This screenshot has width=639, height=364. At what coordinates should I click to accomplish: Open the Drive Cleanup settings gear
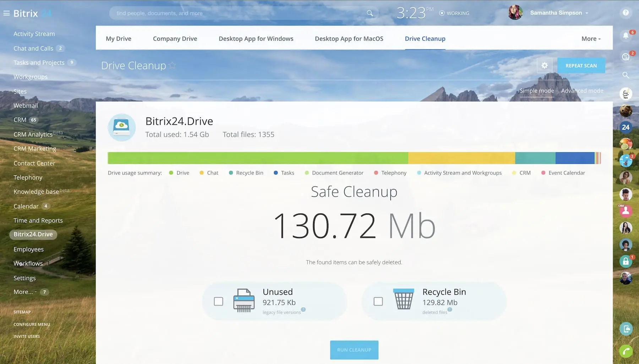[x=544, y=66]
